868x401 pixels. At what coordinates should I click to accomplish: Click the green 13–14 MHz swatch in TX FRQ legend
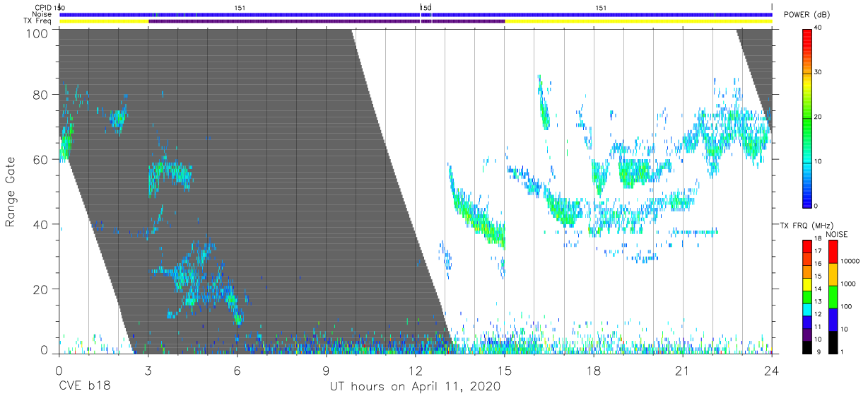(807, 296)
